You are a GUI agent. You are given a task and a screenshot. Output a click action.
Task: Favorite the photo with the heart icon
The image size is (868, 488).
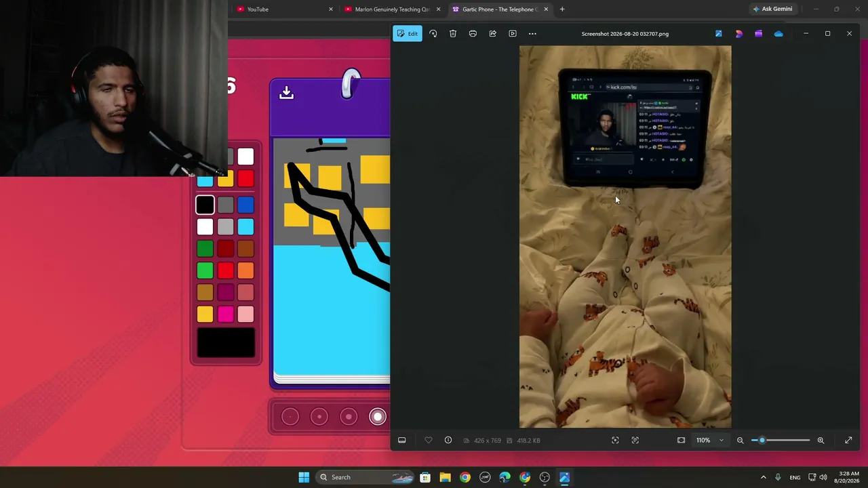[429, 441]
